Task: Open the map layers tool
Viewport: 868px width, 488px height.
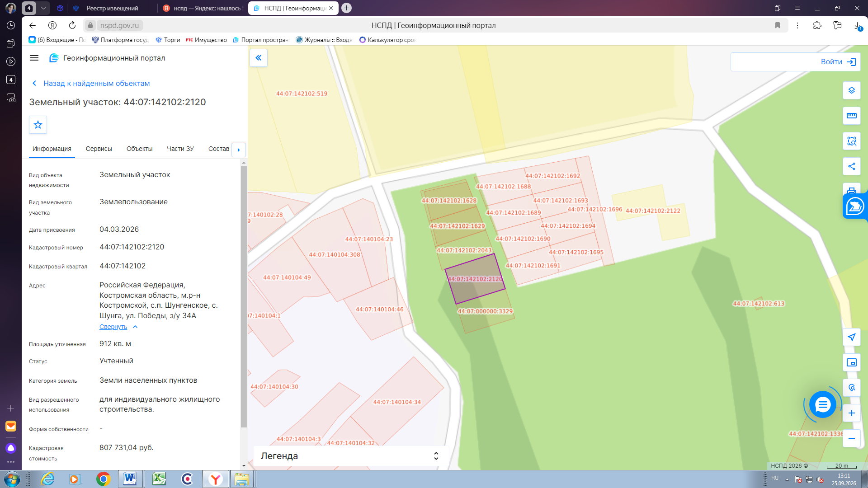Action: (852, 90)
